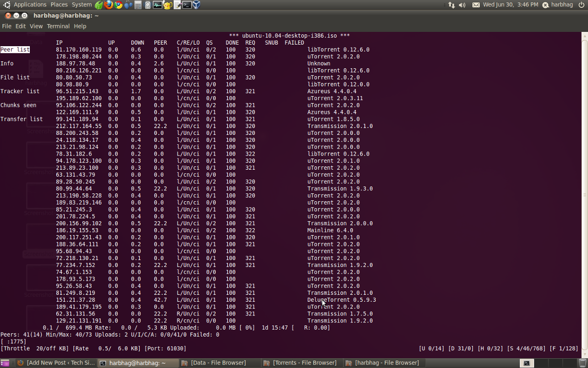Open the clock showing Wed Jun 30
The width and height of the screenshot is (588, 368).
510,4
